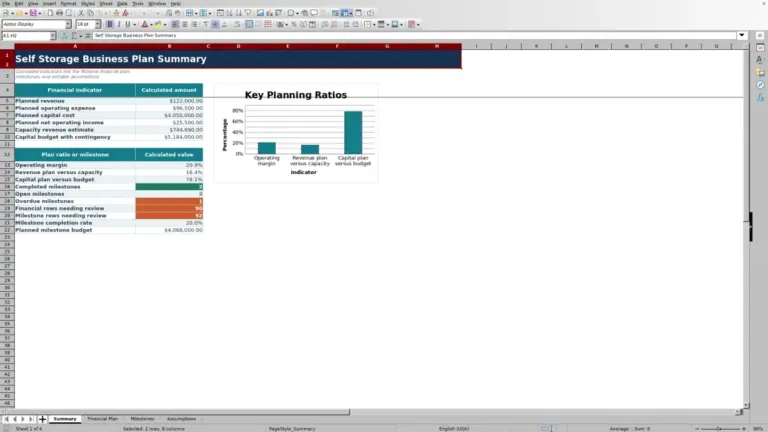
Task: Open the font color dropdown arrow
Action: 151,24
